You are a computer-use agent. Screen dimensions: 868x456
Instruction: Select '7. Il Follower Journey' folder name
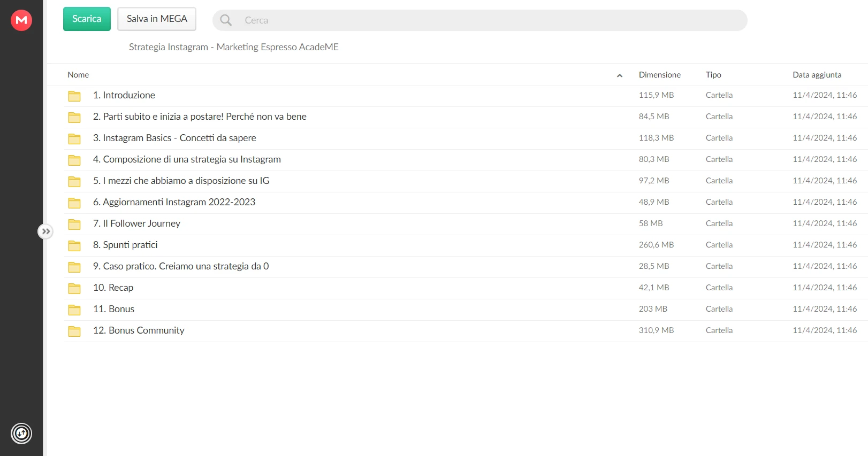(136, 223)
